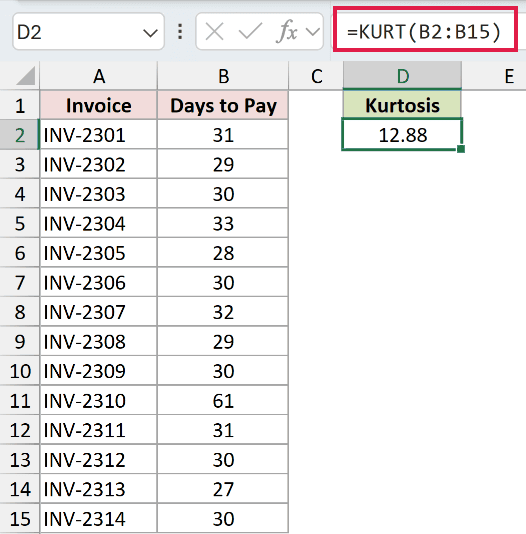Select column C header

(x=316, y=76)
